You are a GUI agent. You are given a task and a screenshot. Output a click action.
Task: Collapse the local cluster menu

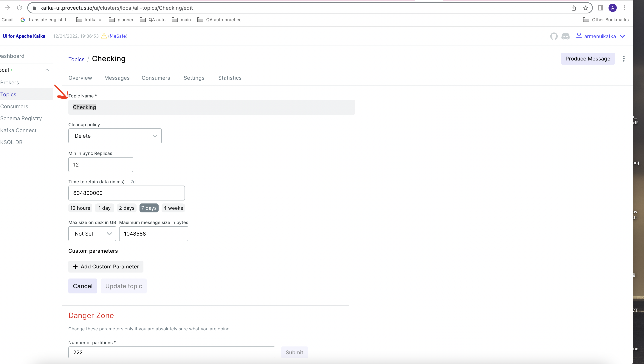pyautogui.click(x=47, y=70)
